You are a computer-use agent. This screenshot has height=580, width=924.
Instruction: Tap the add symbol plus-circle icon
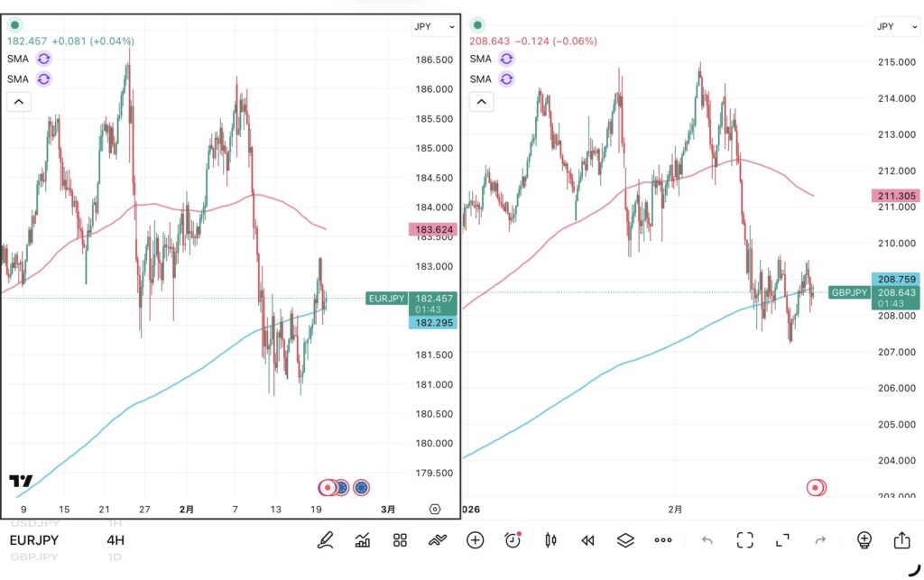pos(476,540)
